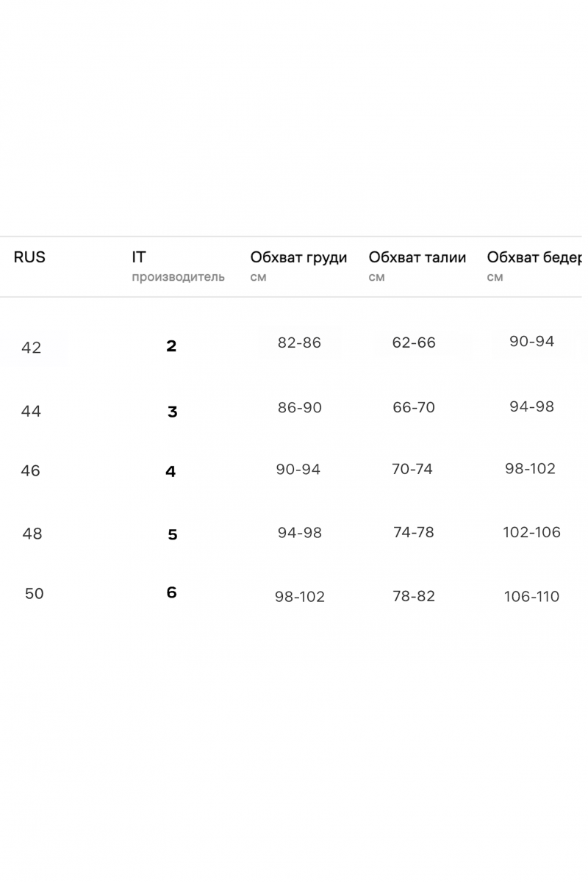Select waist value 66-70
Image resolution: width=588 pixels, height=882 pixels.
click(414, 408)
